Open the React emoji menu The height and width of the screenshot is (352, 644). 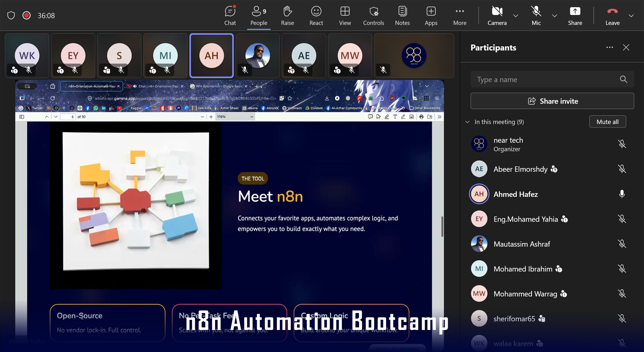pyautogui.click(x=316, y=16)
